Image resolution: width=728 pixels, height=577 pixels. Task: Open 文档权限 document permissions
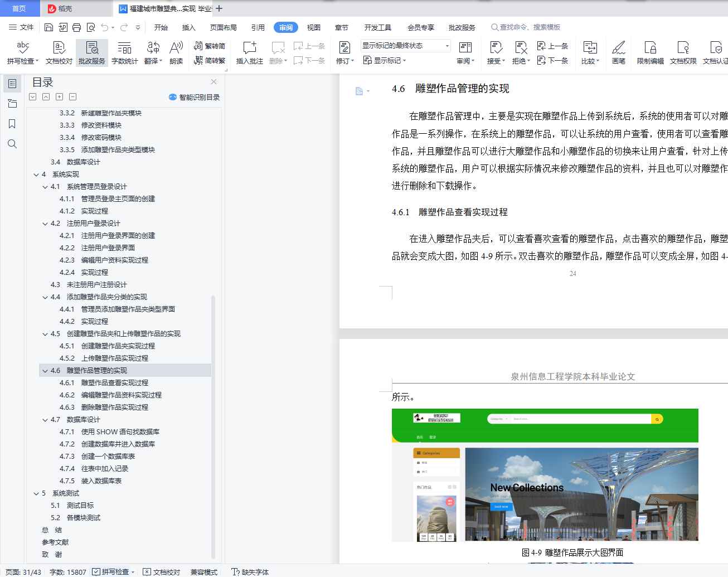coord(683,53)
